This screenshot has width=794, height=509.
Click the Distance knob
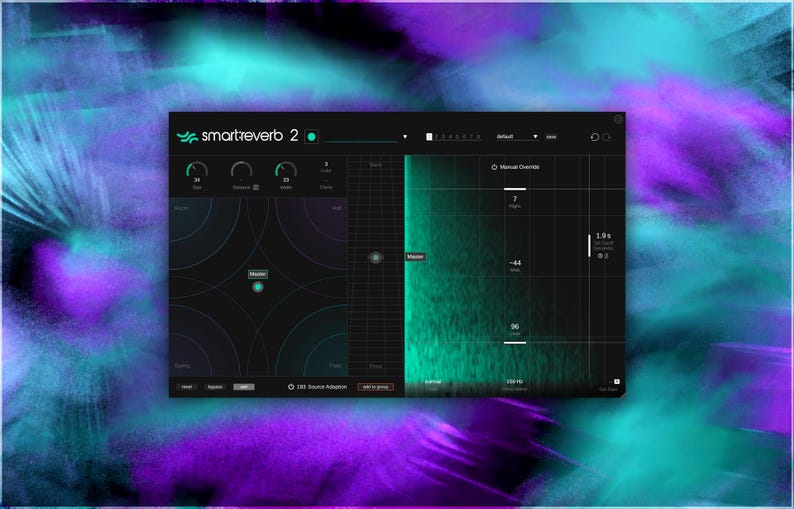(242, 171)
